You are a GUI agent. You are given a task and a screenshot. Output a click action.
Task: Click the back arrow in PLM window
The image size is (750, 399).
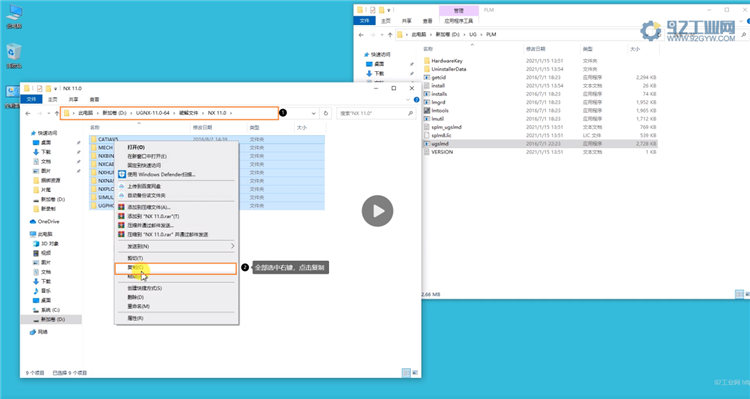coord(361,35)
